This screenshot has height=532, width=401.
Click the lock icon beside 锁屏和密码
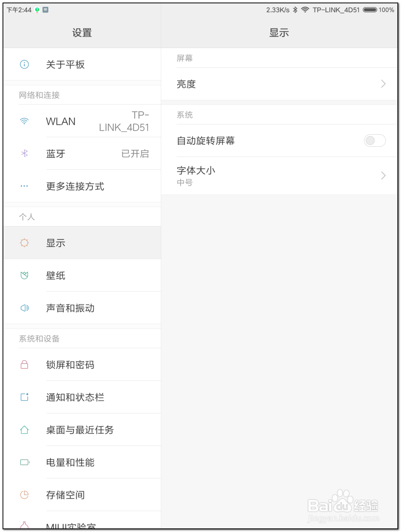(x=24, y=365)
